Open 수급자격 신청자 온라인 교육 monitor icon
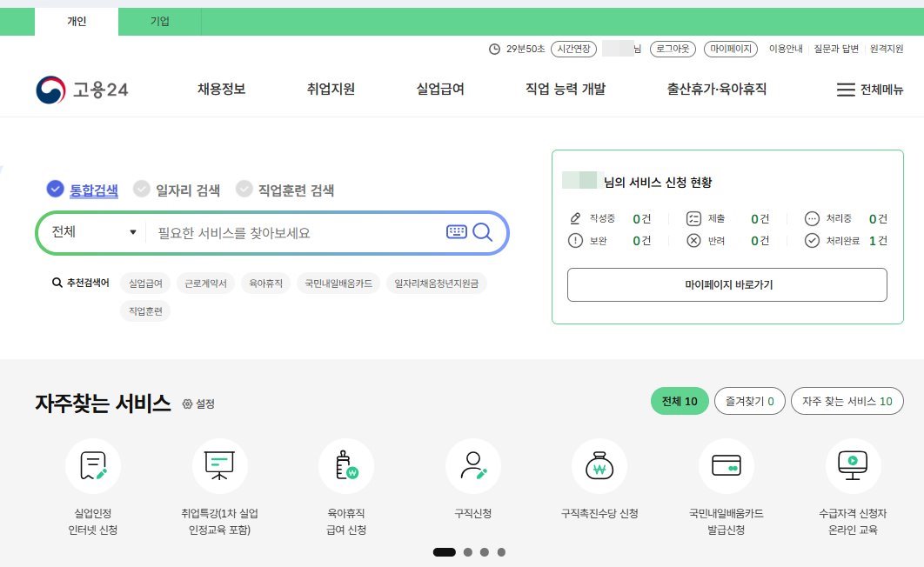924x567 pixels. pos(853,466)
